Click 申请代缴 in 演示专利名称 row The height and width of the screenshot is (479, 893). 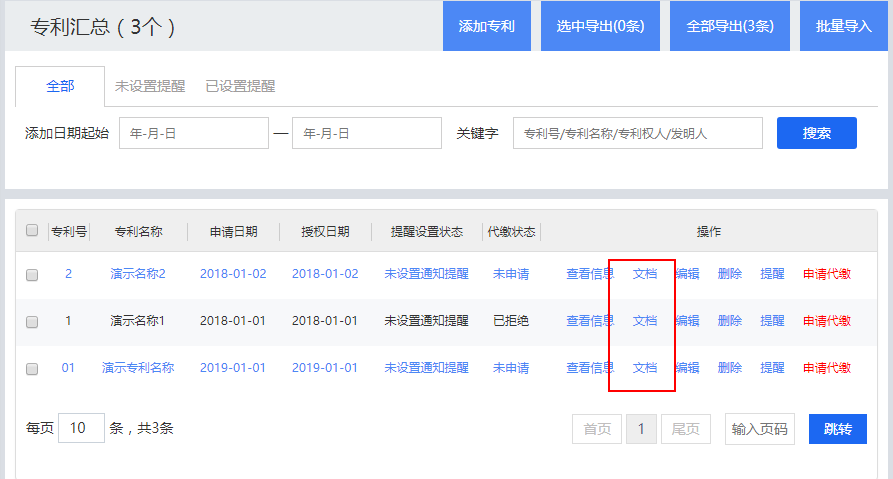827,368
